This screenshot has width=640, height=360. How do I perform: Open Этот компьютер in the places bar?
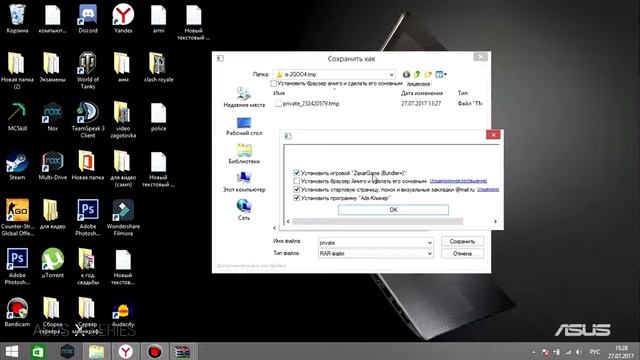point(244,182)
